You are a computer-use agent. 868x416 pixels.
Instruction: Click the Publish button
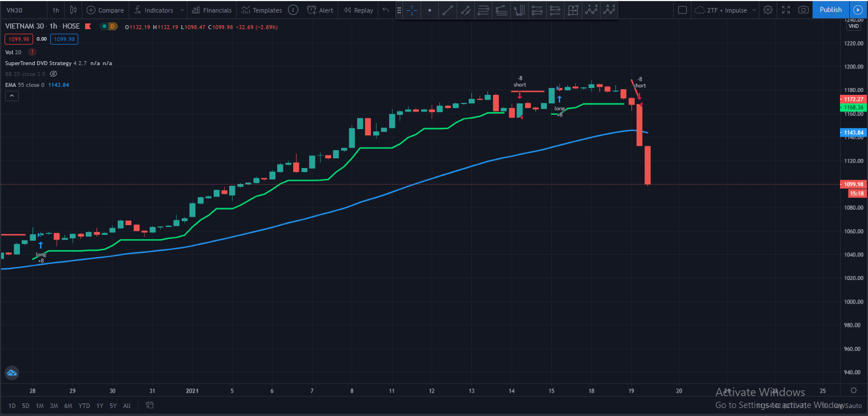pos(830,10)
